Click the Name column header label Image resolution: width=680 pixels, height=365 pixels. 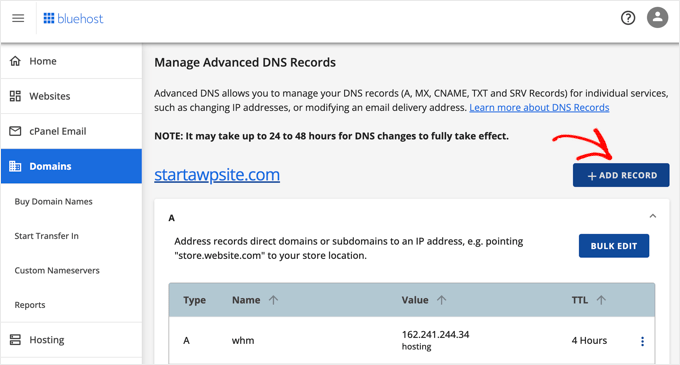pyautogui.click(x=246, y=300)
